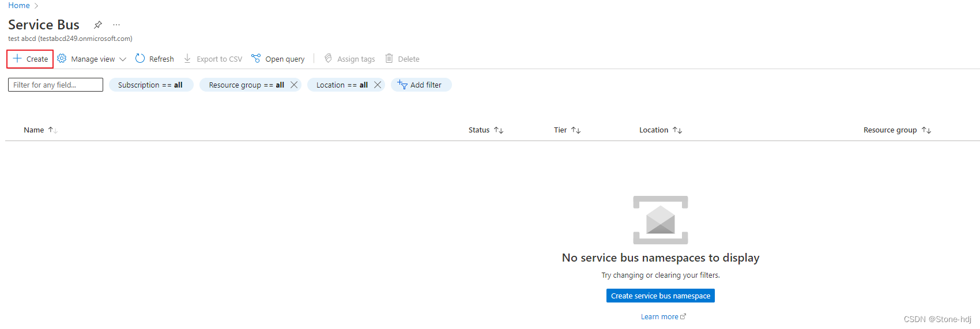This screenshot has width=980, height=329.
Task: Open the ellipsis more options menu
Action: point(116,25)
